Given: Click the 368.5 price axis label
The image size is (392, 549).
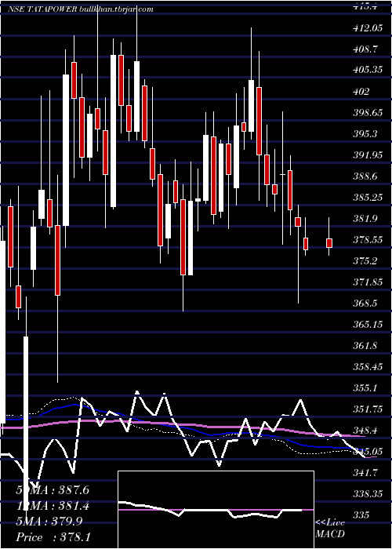Looking at the screenshot, I should [x=365, y=304].
